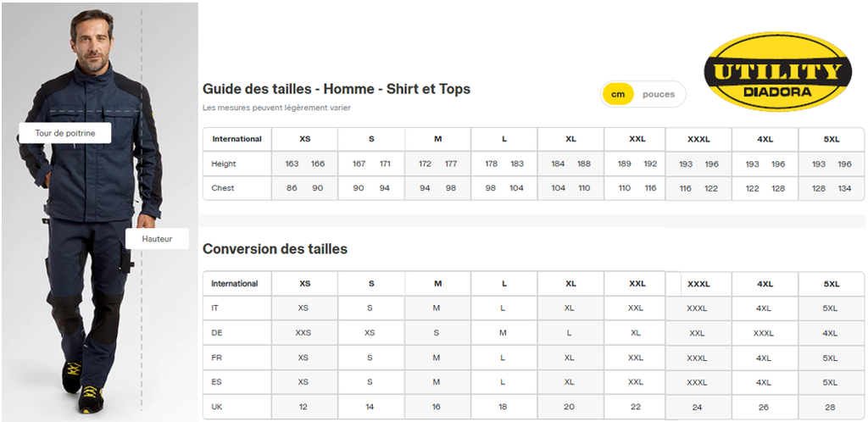
Task: Click the Diadora Utility logo
Action: coord(777,72)
